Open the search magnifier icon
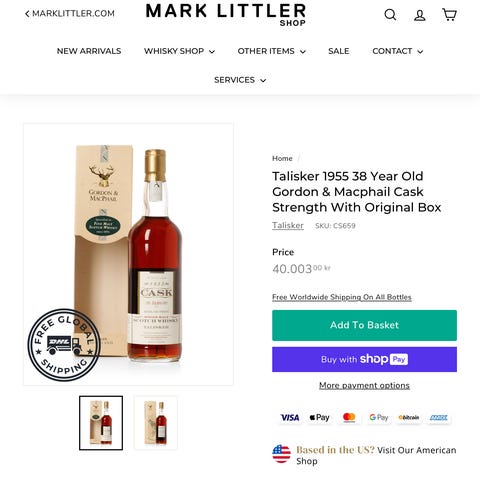Screen dimensions: 480x480 (x=390, y=15)
